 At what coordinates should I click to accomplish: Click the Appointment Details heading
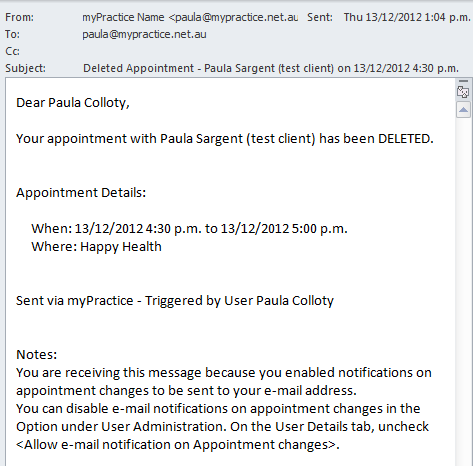click(81, 193)
